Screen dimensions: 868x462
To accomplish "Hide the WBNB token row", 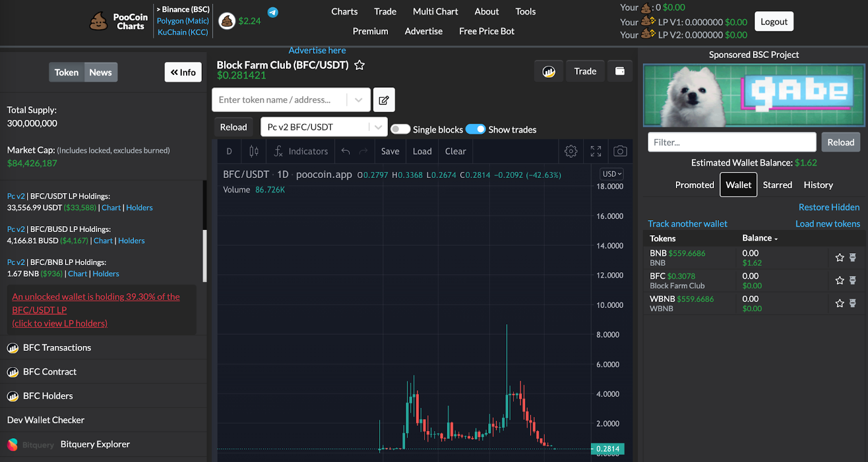I will click(x=853, y=303).
